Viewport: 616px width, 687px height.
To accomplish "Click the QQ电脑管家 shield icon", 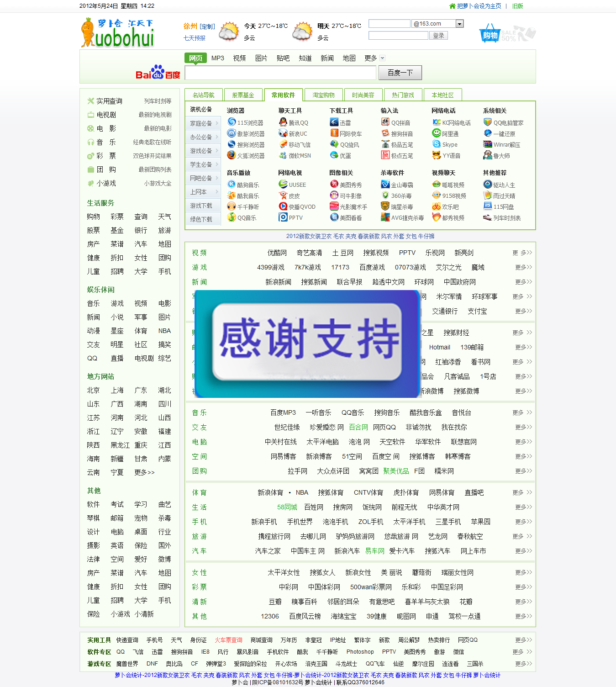I will (x=488, y=122).
